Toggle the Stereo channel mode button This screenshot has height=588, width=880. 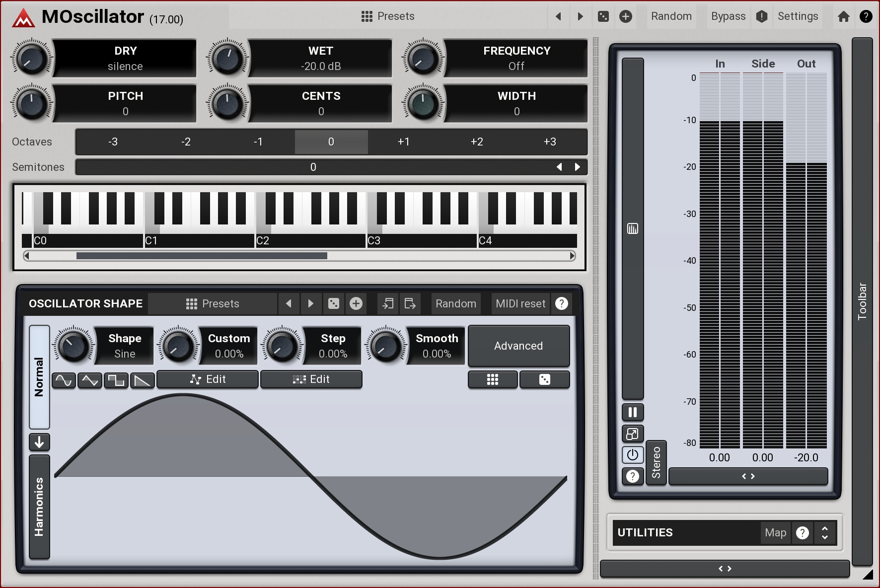click(x=656, y=462)
